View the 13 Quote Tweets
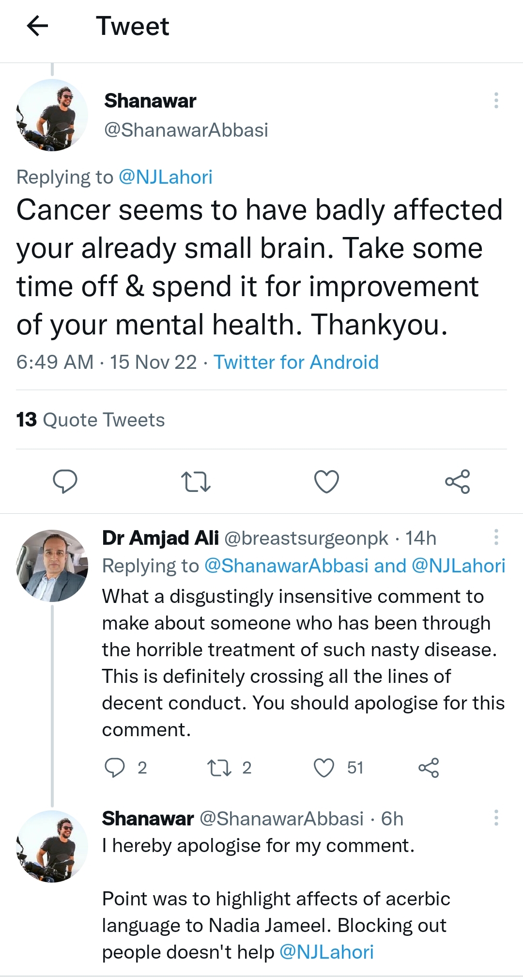This screenshot has height=980, width=523. click(90, 420)
